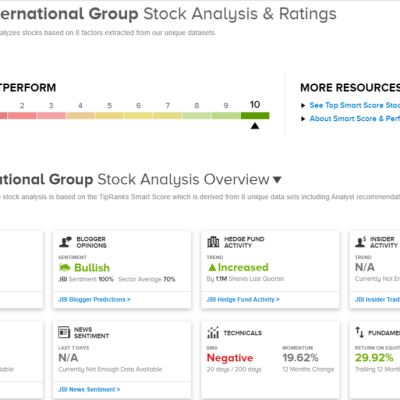Click the light green score 9 segment

(226, 116)
